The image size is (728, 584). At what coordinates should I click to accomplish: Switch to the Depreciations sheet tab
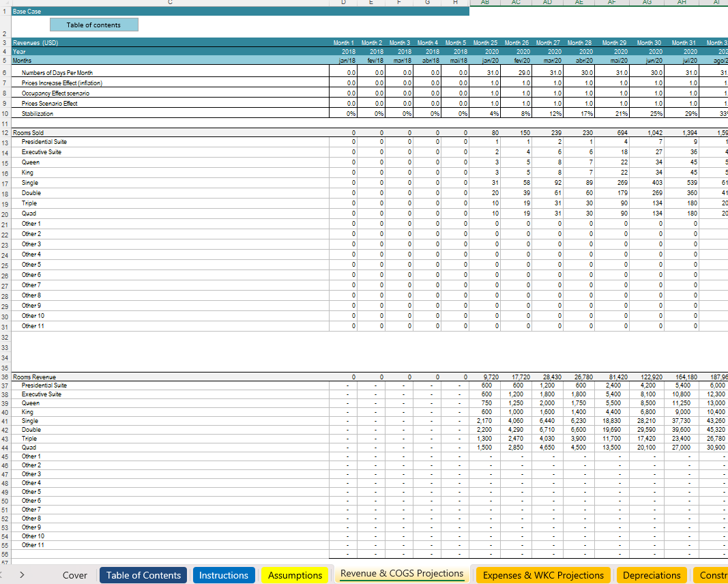point(652,575)
